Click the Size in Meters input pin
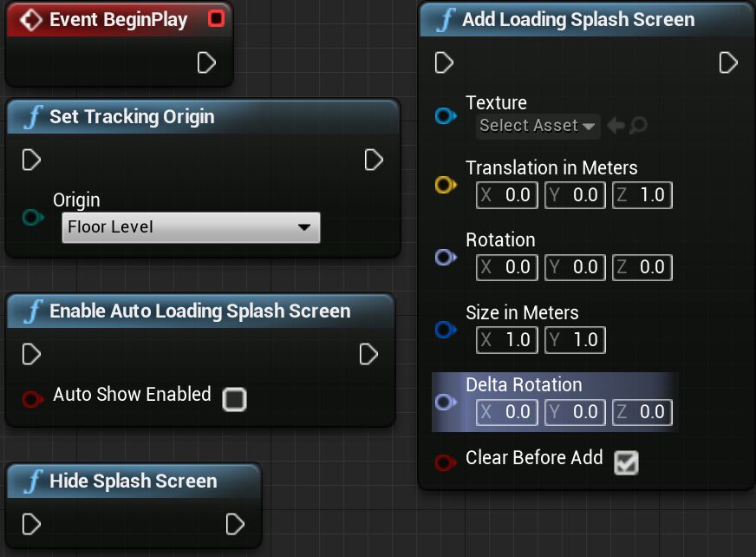This screenshot has height=557, width=756. (x=446, y=330)
